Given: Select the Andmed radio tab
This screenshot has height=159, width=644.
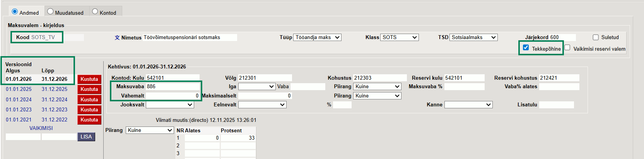Looking at the screenshot, I should (15, 12).
